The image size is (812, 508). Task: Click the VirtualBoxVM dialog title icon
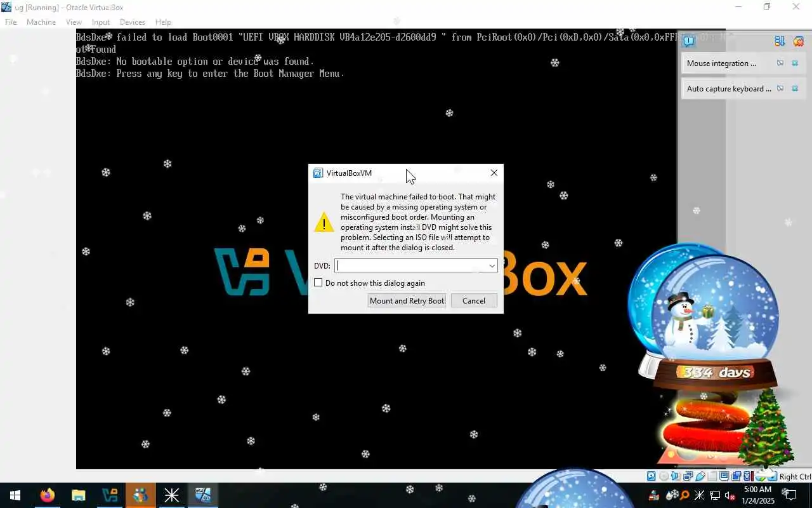[318, 173]
